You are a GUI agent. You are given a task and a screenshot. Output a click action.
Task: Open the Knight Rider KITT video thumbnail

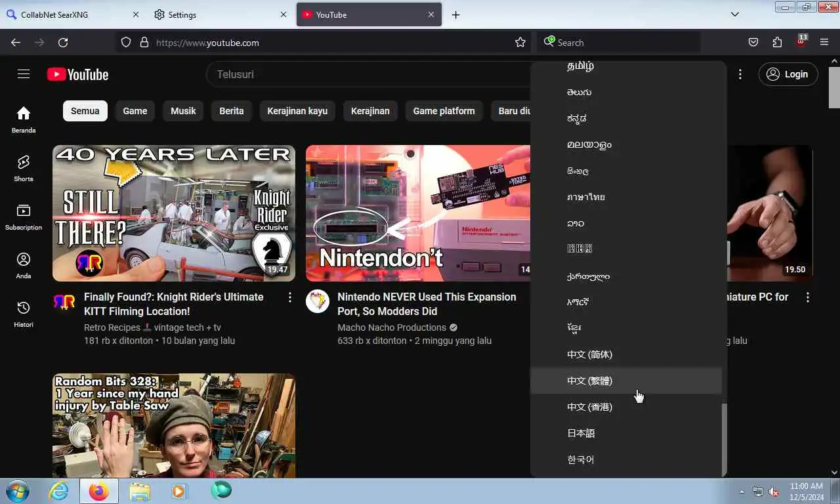click(x=174, y=213)
